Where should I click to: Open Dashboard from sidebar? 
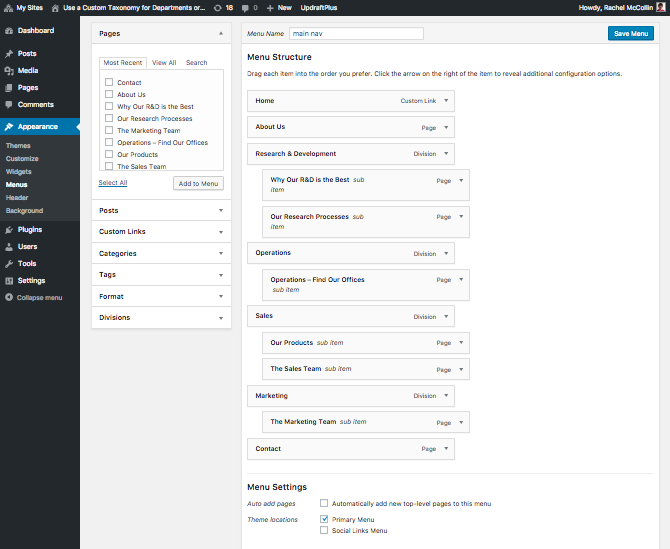coord(36,30)
